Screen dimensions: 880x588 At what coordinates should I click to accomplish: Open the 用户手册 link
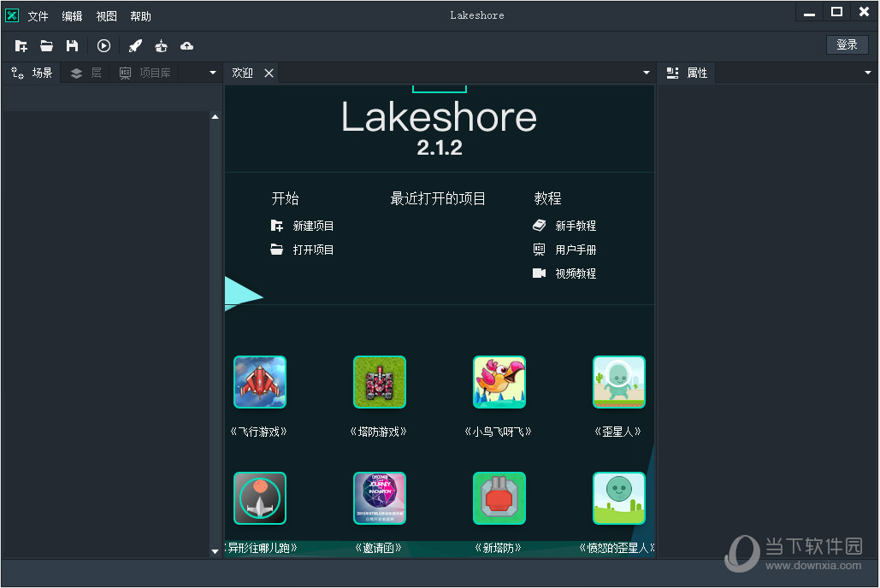pyautogui.click(x=576, y=250)
